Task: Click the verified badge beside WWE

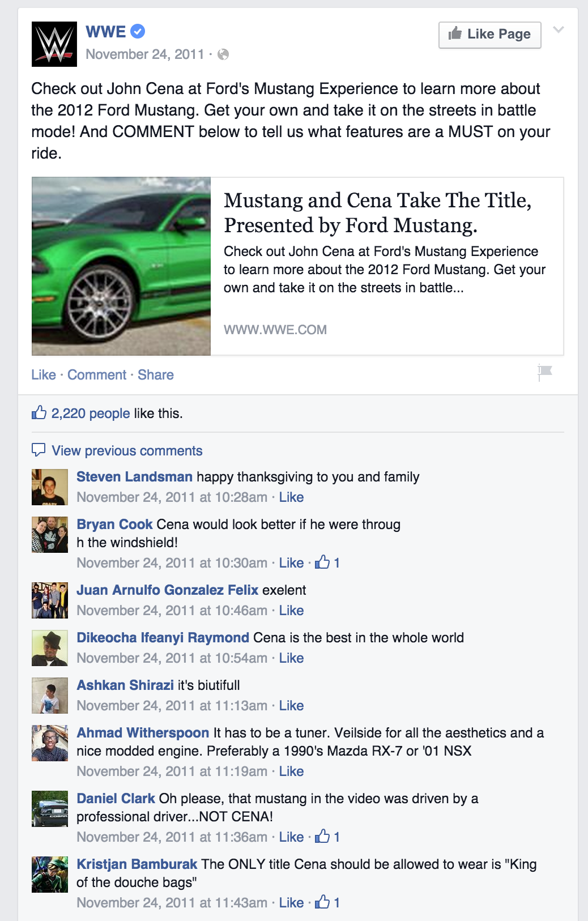Action: tap(138, 32)
